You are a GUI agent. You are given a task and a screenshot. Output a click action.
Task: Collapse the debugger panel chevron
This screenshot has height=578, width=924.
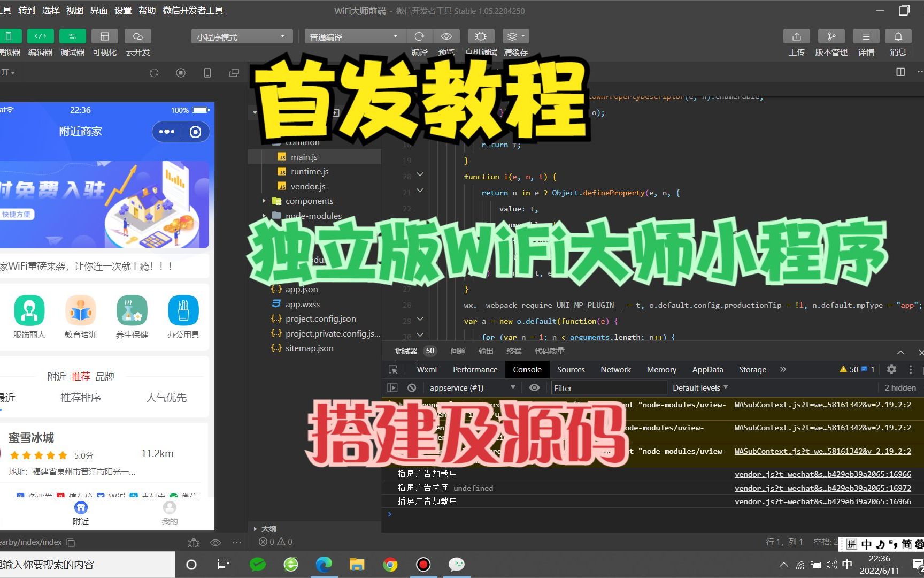pyautogui.click(x=900, y=352)
